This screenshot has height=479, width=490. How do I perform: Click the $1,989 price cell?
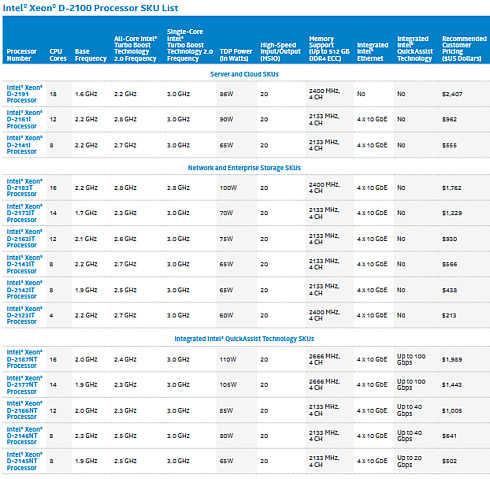pyautogui.click(x=452, y=359)
